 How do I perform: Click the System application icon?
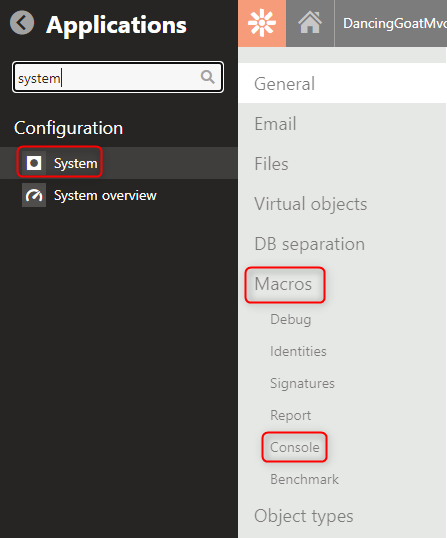(x=34, y=163)
